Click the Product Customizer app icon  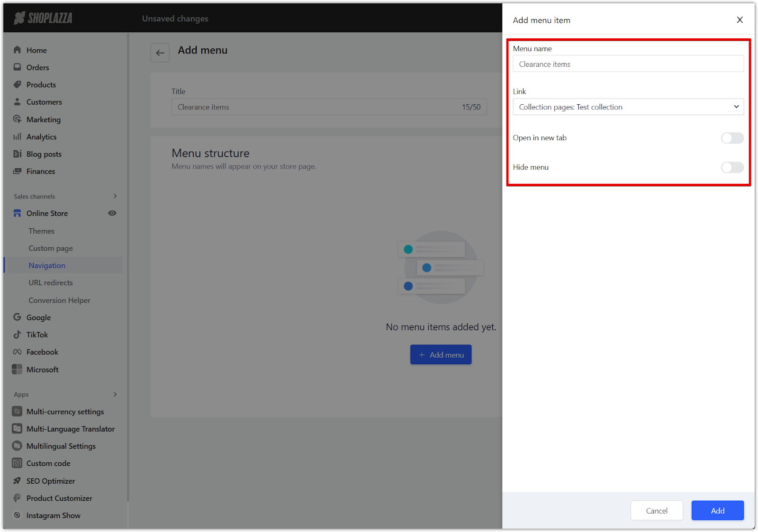tap(17, 498)
